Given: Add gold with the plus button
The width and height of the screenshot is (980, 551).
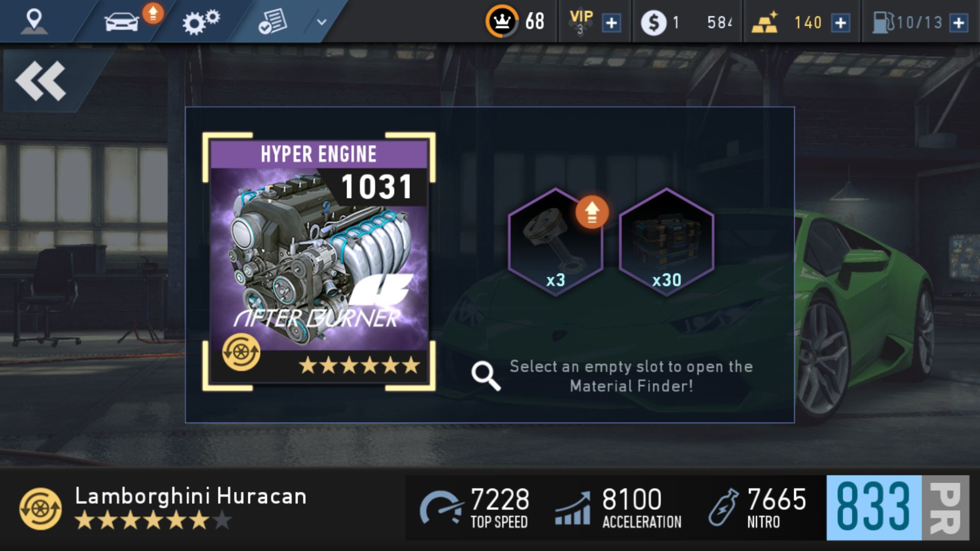Looking at the screenshot, I should click(840, 23).
